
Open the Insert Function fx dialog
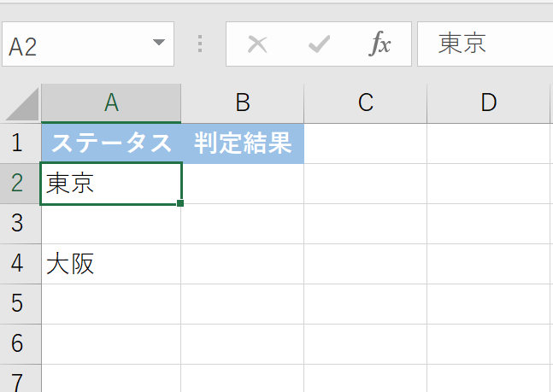pyautogui.click(x=379, y=44)
